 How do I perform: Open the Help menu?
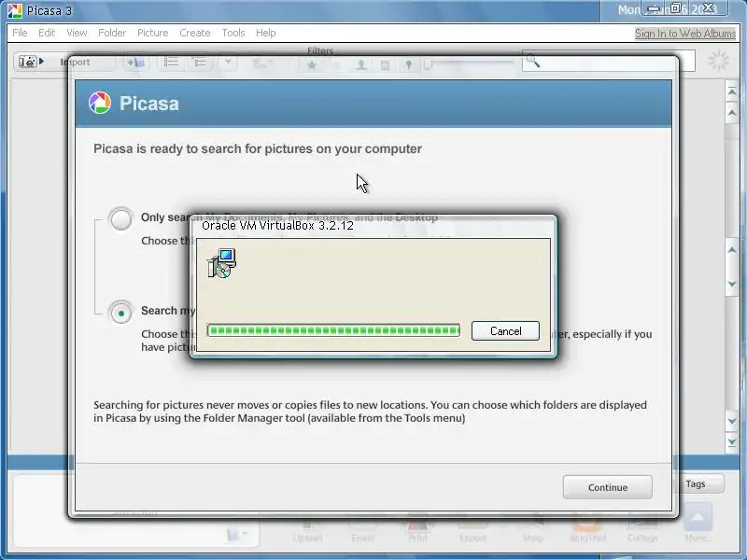(265, 33)
